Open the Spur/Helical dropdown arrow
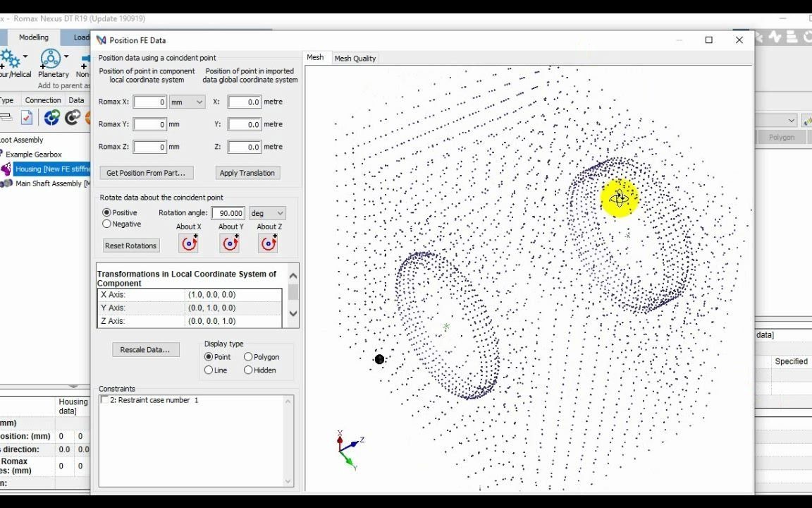 25,56
